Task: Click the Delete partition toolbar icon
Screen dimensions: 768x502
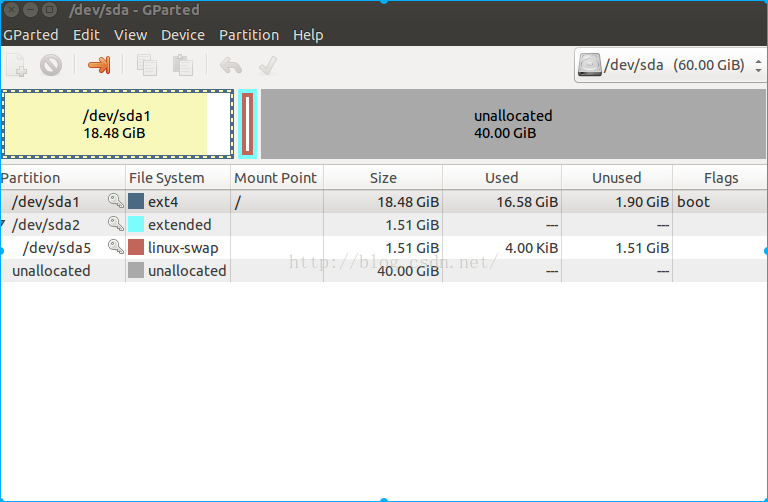Action: pos(51,65)
